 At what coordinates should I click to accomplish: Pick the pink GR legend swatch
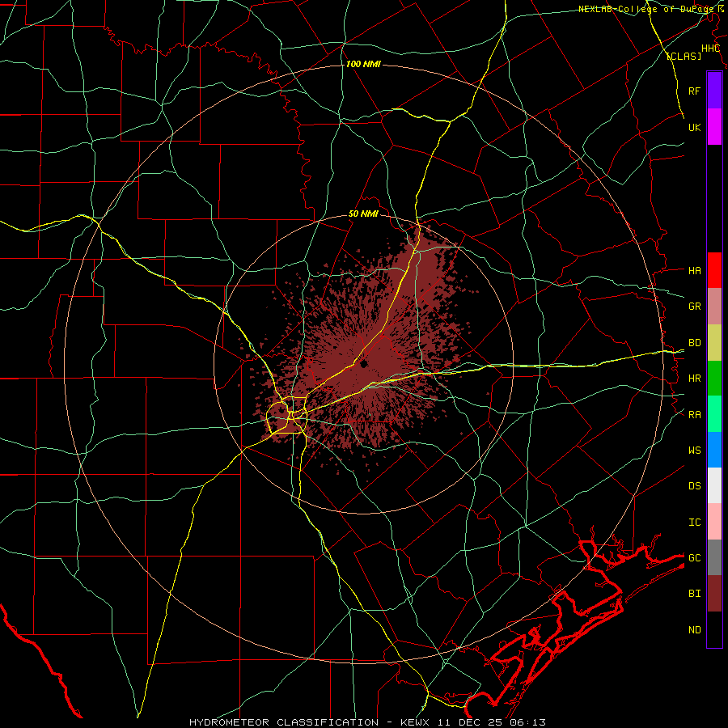[x=714, y=306]
